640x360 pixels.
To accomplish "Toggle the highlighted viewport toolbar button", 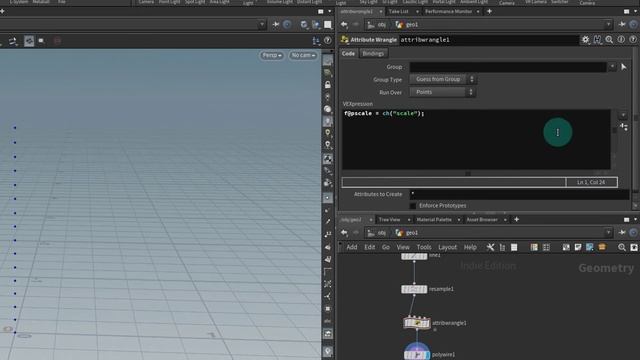I will (29, 40).
